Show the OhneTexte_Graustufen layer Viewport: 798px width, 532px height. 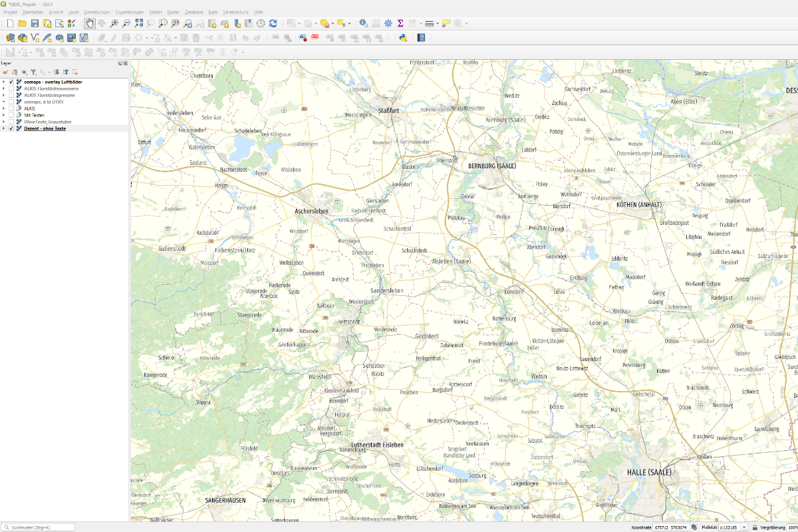[11, 121]
